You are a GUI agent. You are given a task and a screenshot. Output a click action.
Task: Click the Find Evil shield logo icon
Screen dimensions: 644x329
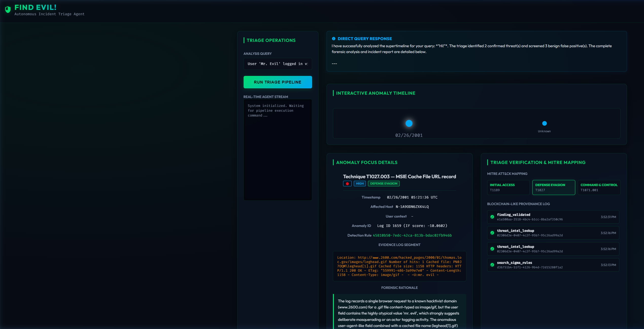8,10
